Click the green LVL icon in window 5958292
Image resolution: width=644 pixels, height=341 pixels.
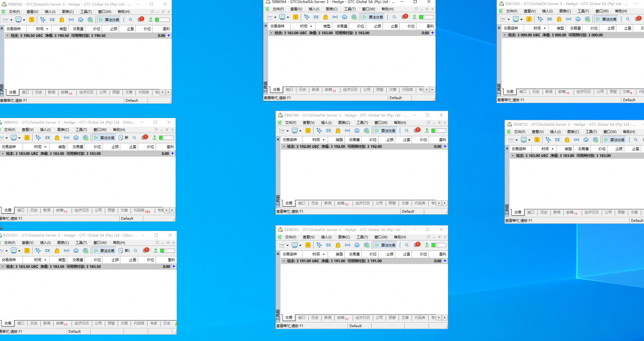coord(426,245)
